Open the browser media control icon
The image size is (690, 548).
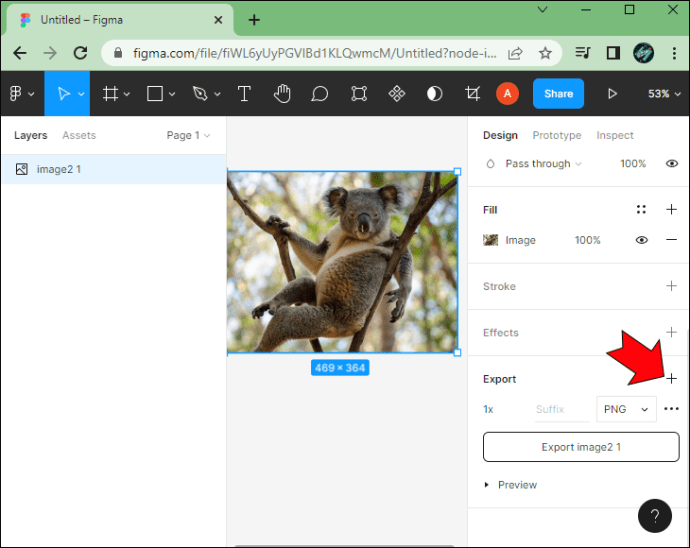(x=583, y=53)
